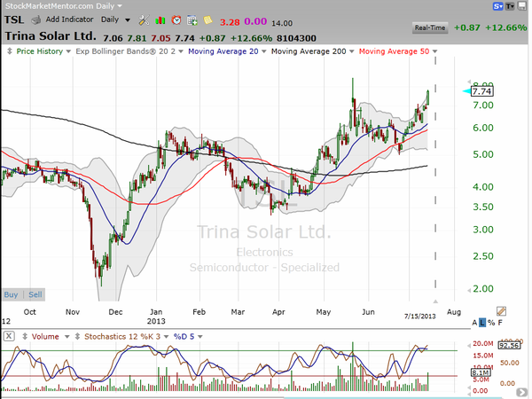The width and height of the screenshot is (532, 399).
Task: Click the calendar with plus icon
Action: [x=192, y=20]
